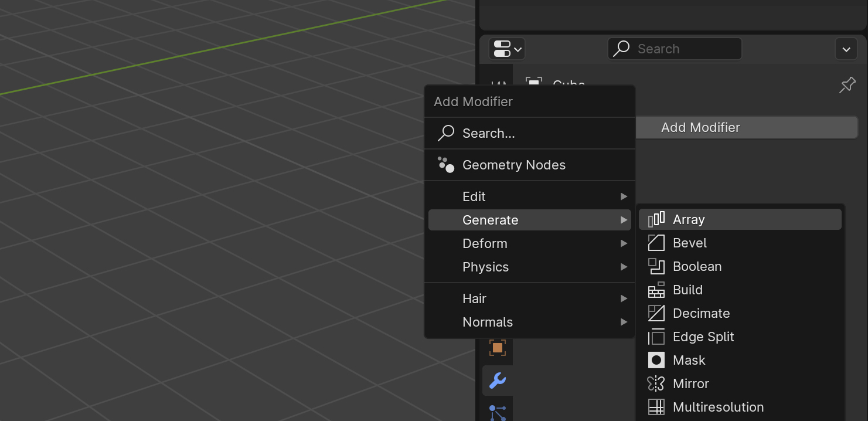Screen dimensions: 868x421
Task: Select the Edge Split modifier
Action: point(740,337)
